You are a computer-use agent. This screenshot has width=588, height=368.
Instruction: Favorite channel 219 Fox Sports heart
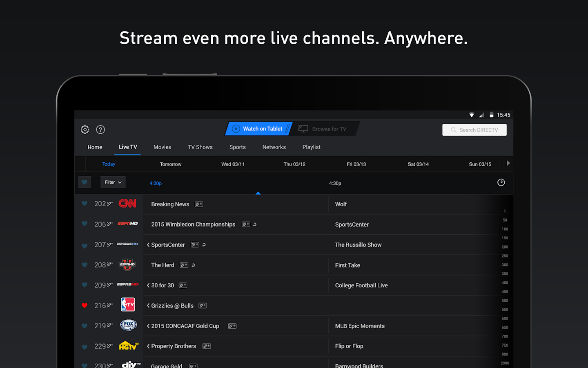click(x=85, y=326)
